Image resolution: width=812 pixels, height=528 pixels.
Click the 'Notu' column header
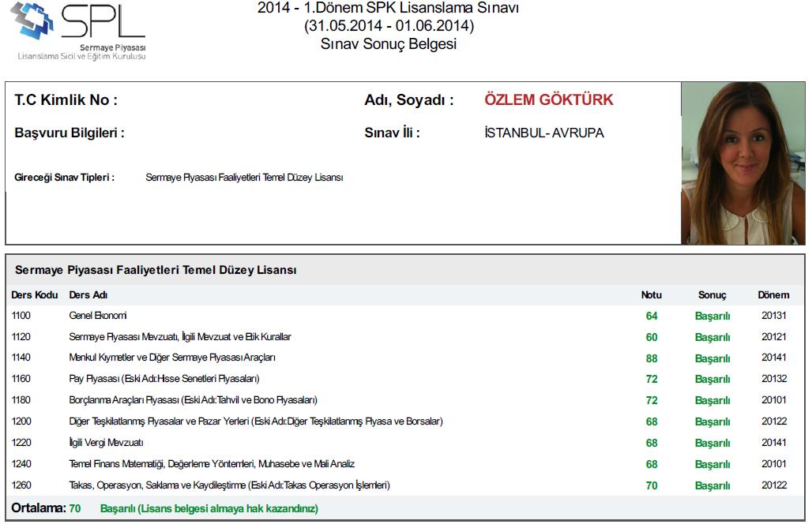[x=652, y=295]
